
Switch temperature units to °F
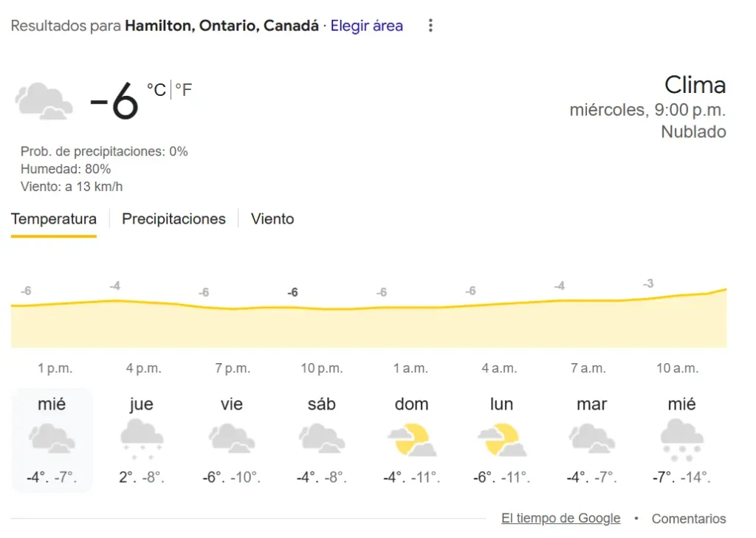tap(184, 90)
